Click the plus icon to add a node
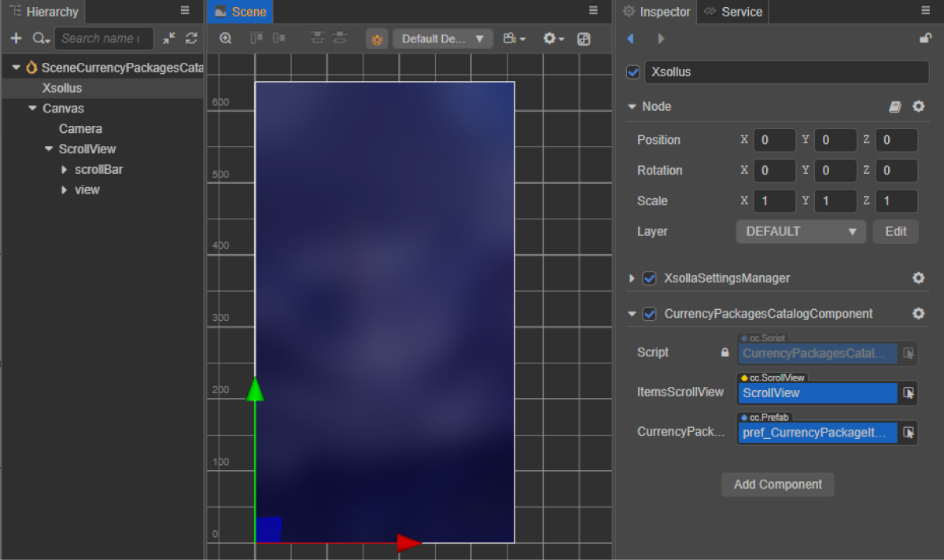The height and width of the screenshot is (560, 944). 16,39
